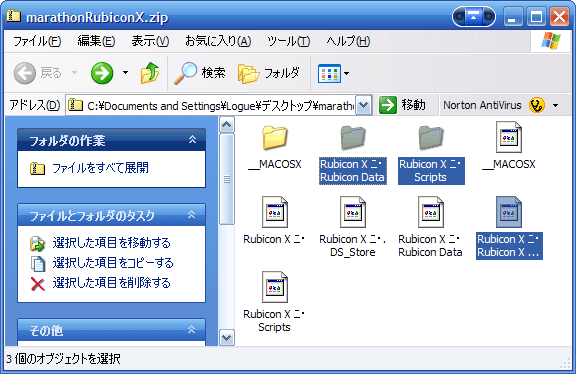Screen dimensions: 576x374
Task: Open the Forward history dropdown arrow
Action: tap(125, 73)
